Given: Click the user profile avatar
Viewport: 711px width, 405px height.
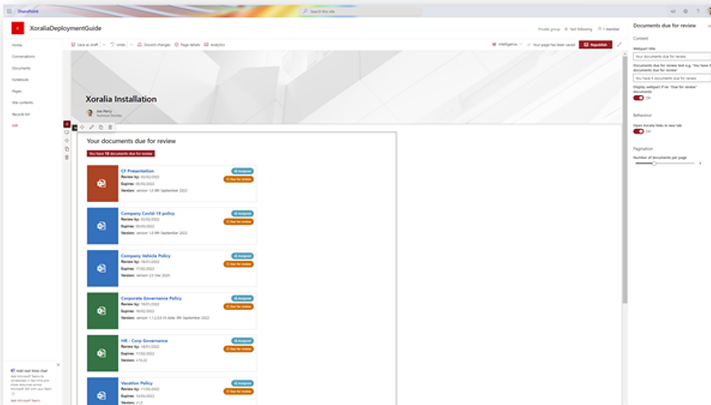Looking at the screenshot, I should 709,11.
